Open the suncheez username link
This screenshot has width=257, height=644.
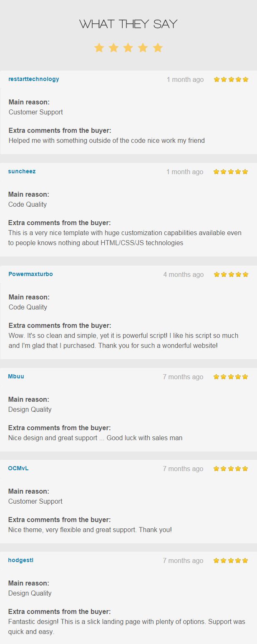click(x=22, y=171)
